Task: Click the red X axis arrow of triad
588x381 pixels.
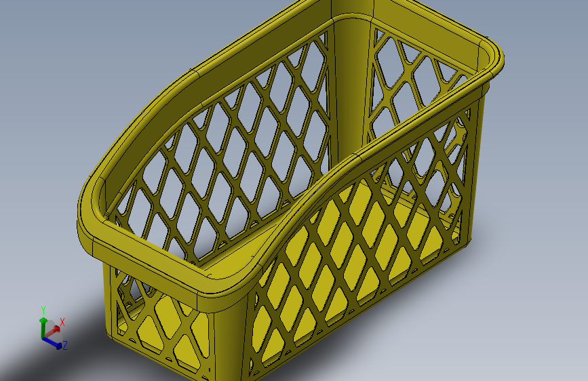Action: click(54, 331)
